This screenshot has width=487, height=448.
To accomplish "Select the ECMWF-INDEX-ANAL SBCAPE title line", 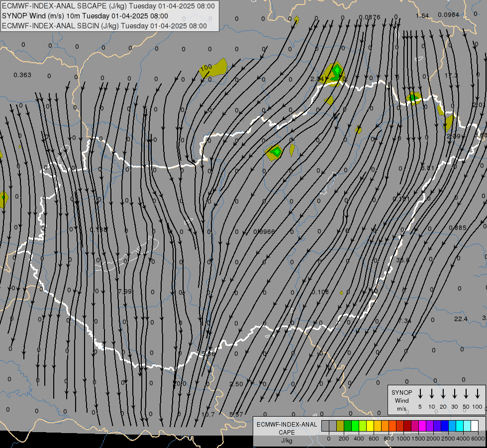I will point(108,6).
